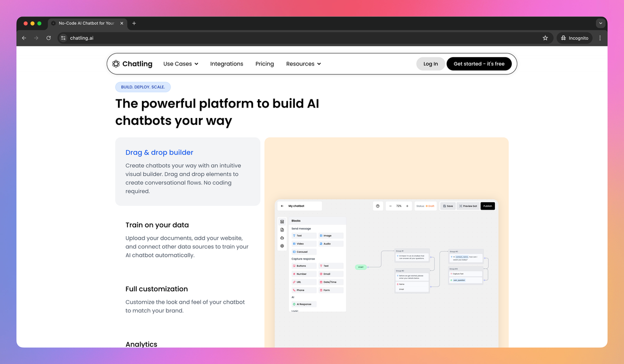Click the 72% zoom level value
Screen dimensions: 624x364
(399, 206)
